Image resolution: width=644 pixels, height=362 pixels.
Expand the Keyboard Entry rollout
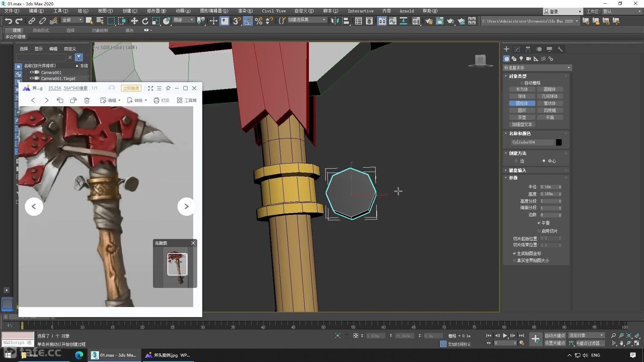click(518, 170)
